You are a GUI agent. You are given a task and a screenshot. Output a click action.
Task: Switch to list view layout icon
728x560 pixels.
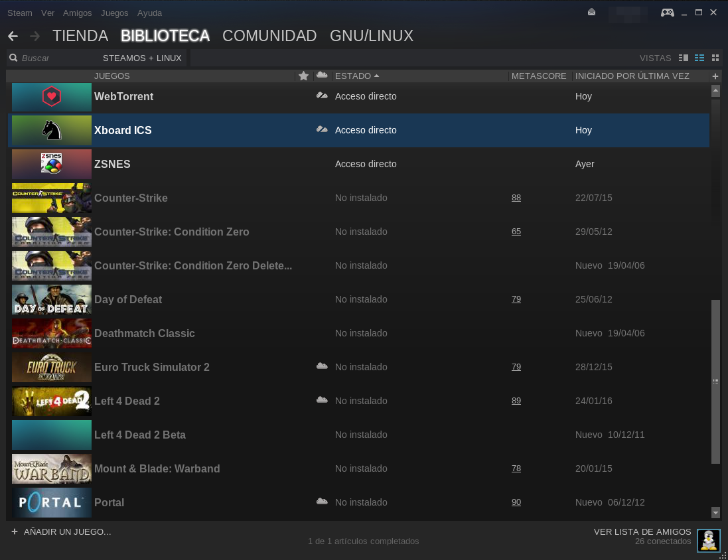pyautogui.click(x=699, y=58)
